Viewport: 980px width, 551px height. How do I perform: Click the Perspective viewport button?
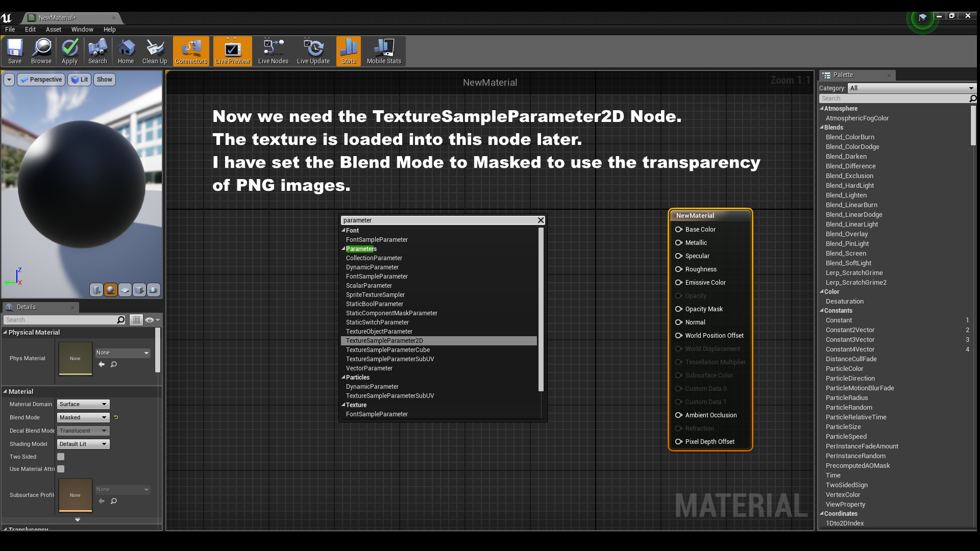[x=41, y=80]
